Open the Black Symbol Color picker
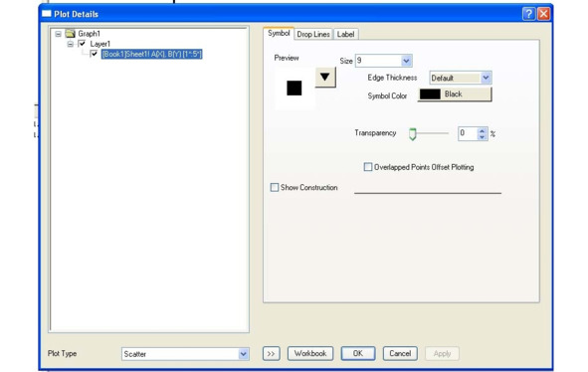The height and width of the screenshot is (372, 588). coord(455,94)
